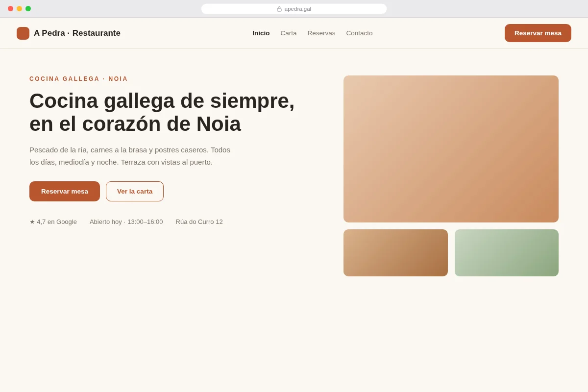Open the Inicio navigation item
Viewport: 588px width, 392px height.
point(261,33)
